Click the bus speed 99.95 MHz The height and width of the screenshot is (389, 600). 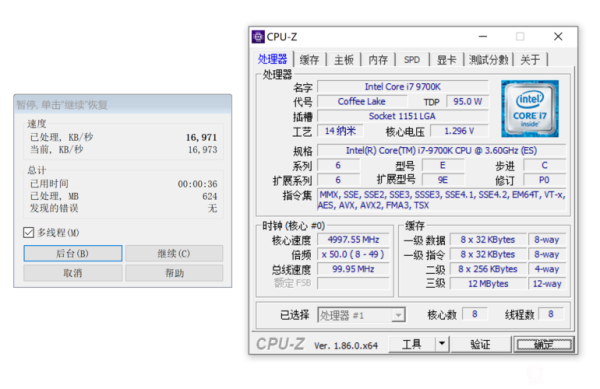353,269
